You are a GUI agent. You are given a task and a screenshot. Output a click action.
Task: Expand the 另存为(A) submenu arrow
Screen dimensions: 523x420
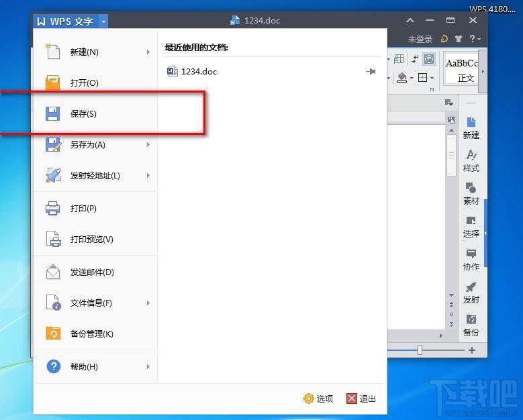[148, 145]
